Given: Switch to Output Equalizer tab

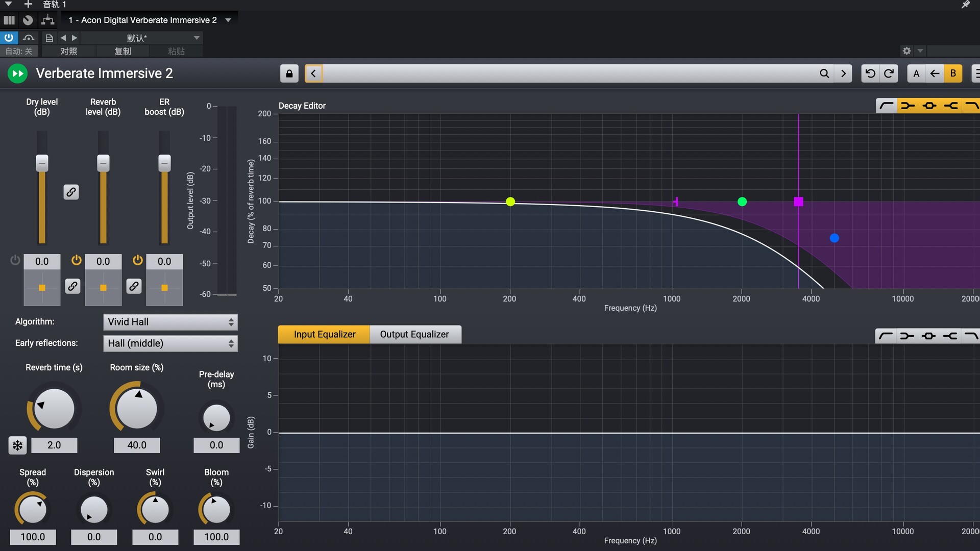Looking at the screenshot, I should pyautogui.click(x=415, y=335).
